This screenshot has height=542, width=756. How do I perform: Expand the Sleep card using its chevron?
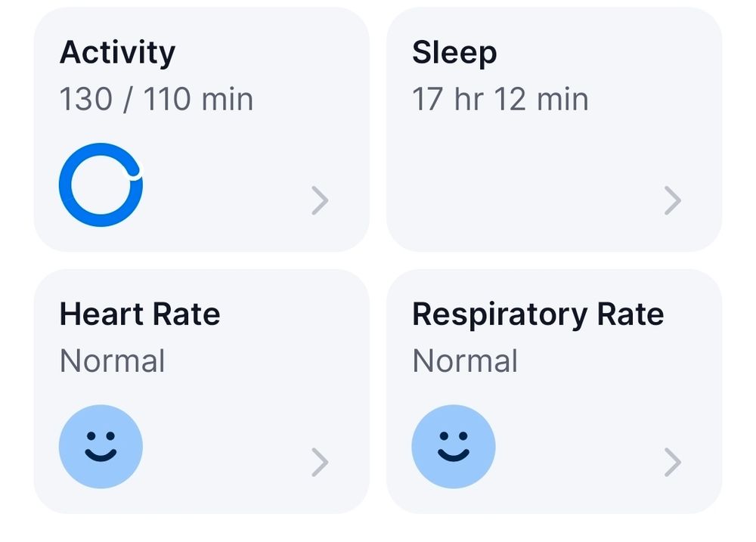pyautogui.click(x=672, y=200)
